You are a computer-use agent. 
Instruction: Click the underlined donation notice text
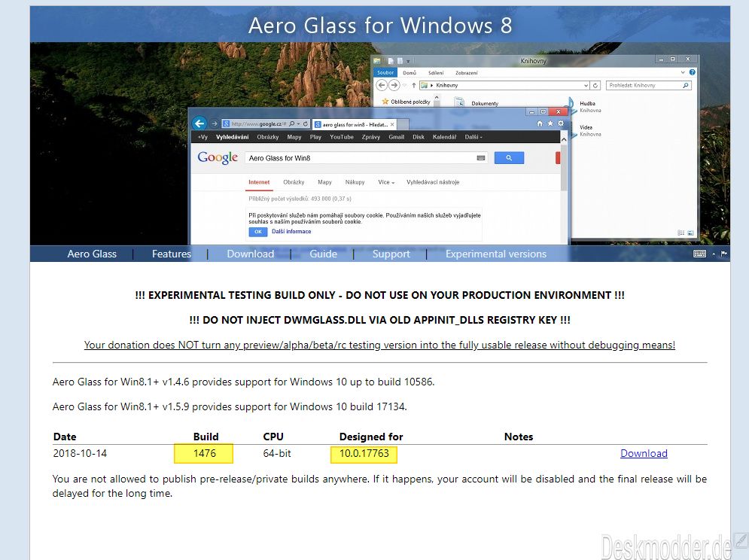pyautogui.click(x=379, y=345)
